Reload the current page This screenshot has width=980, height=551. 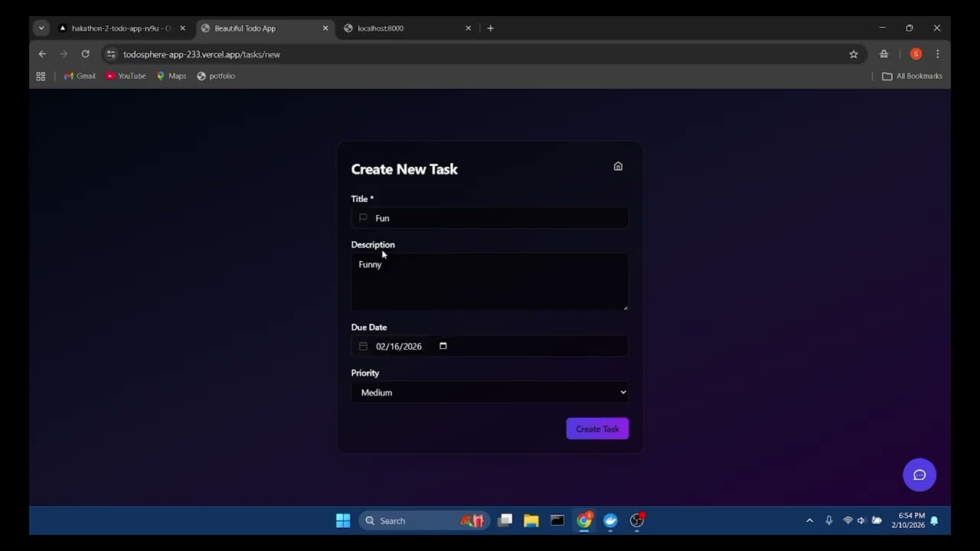pyautogui.click(x=85, y=54)
